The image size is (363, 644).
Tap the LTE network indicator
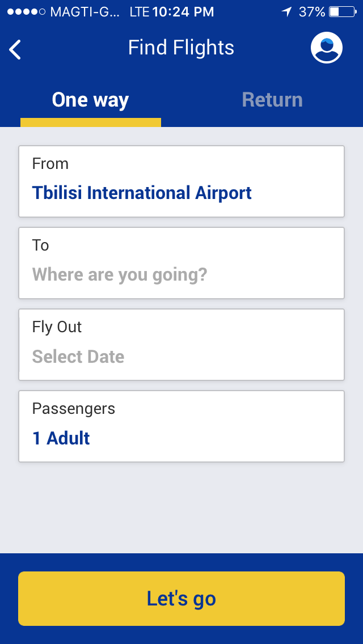139,11
